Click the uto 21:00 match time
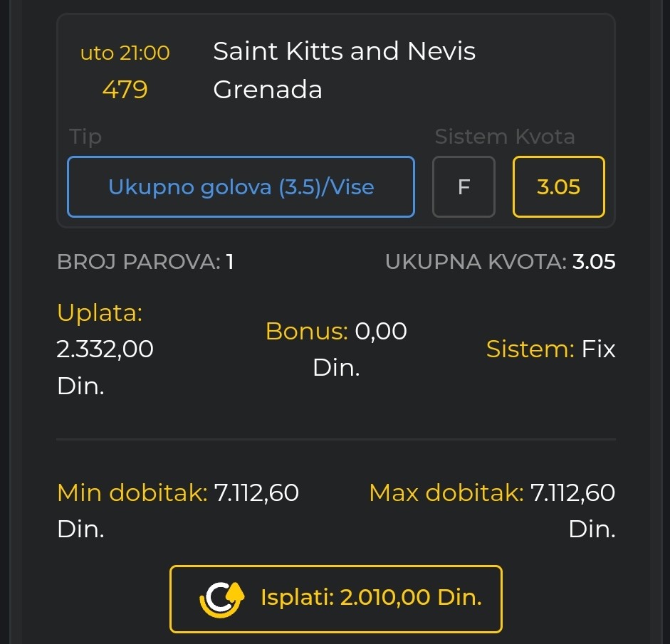Screen dimensions: 670x644 click(x=125, y=53)
